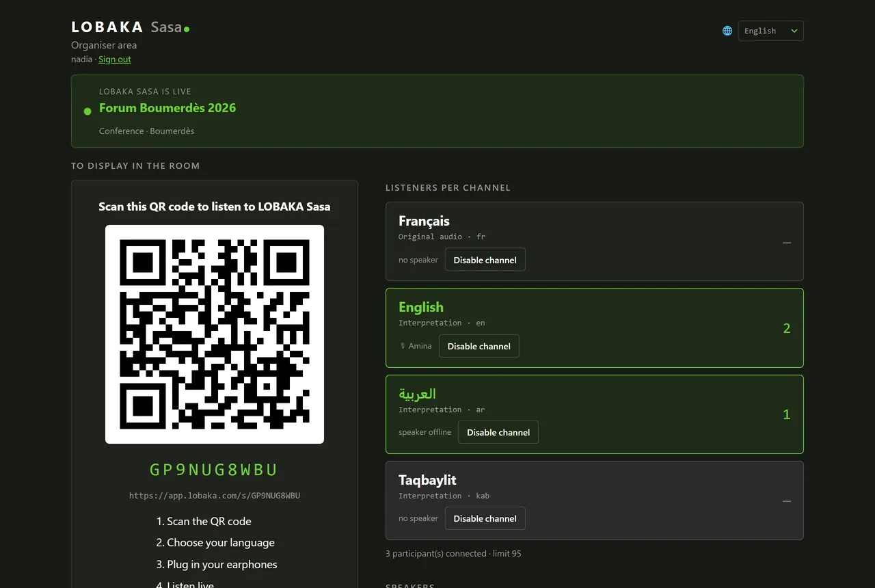Screen dimensions: 875x588
Task: Click the speaker name Amina
Action: pyautogui.click(x=420, y=346)
